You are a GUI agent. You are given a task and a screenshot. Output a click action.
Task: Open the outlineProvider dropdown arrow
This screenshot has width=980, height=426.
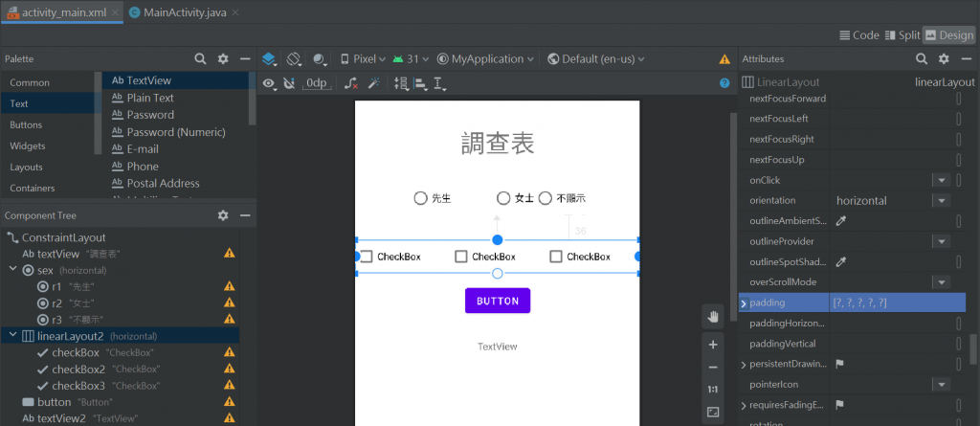click(x=941, y=241)
